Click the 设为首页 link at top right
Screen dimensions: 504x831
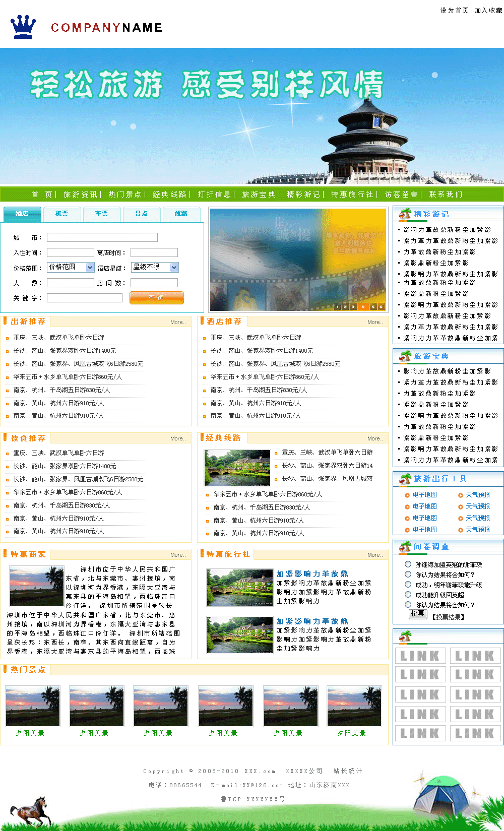(454, 10)
